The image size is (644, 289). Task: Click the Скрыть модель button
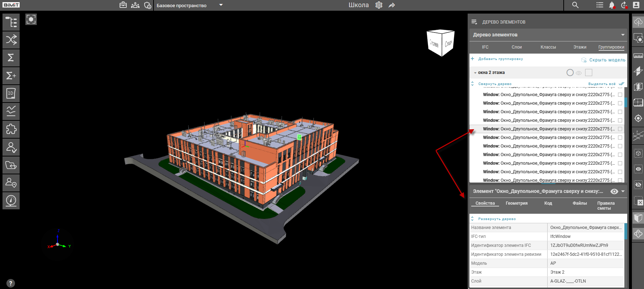click(x=607, y=60)
